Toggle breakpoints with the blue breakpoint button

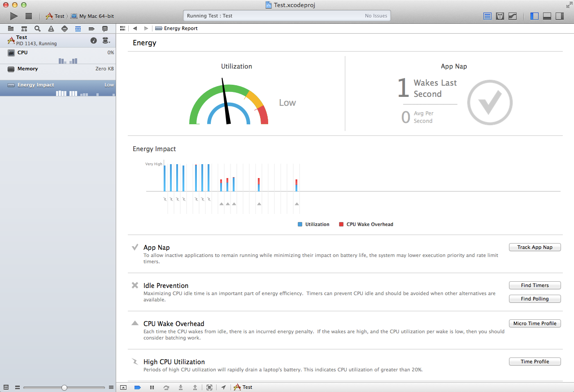coord(138,387)
